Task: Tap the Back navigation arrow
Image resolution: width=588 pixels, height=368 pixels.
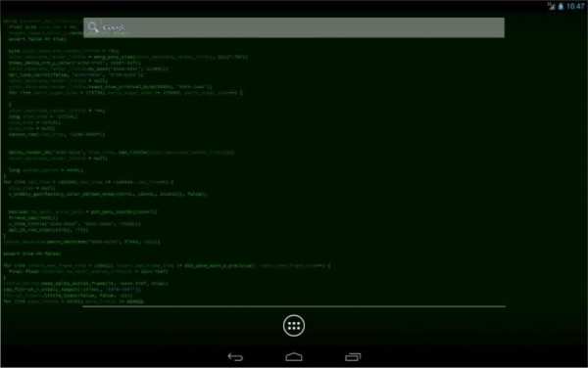Action: pyautogui.click(x=235, y=357)
